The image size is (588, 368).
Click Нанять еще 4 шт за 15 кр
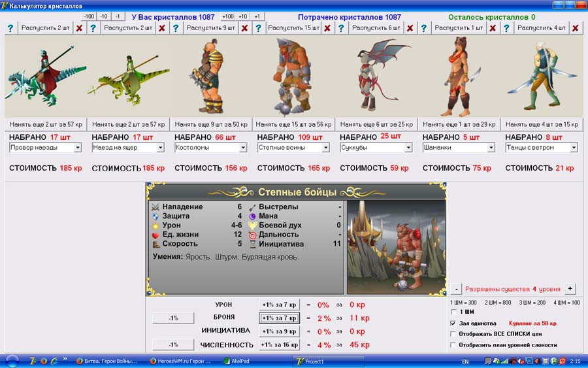[x=542, y=124]
